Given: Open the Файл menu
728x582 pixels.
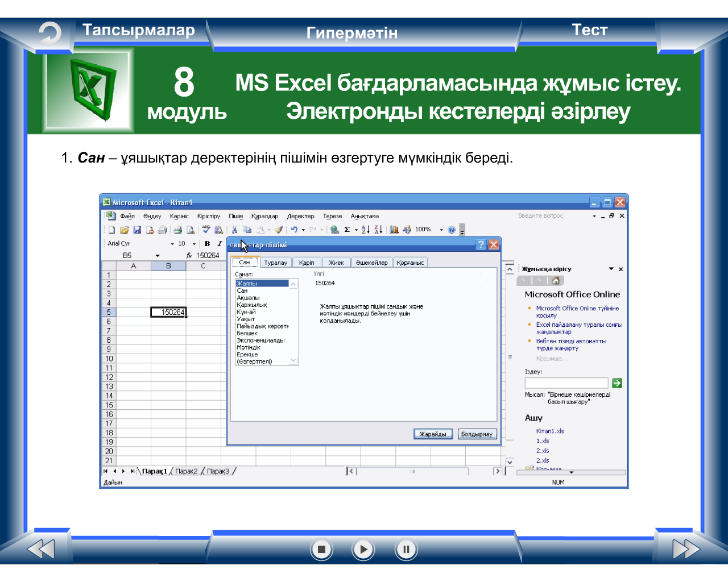Looking at the screenshot, I should point(127,216).
